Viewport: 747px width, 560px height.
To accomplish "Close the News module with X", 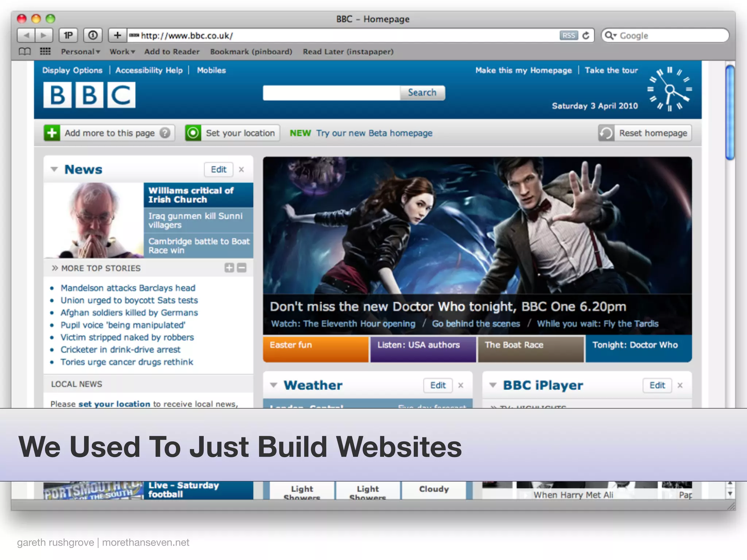I will tap(241, 170).
